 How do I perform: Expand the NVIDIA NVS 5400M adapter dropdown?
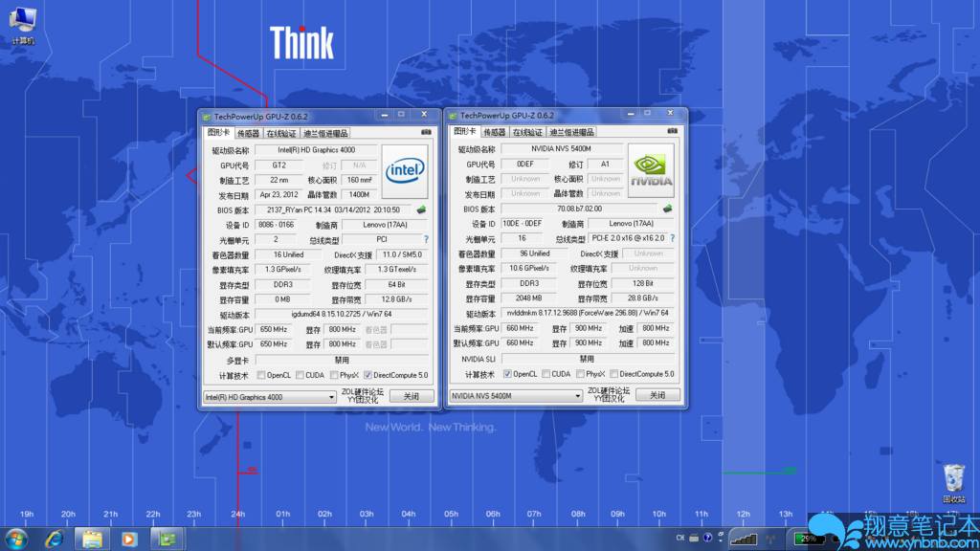pyautogui.click(x=577, y=396)
